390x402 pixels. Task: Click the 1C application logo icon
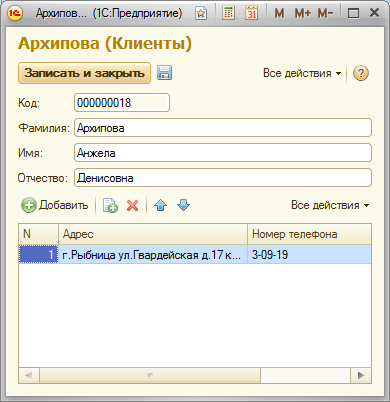coord(15,13)
